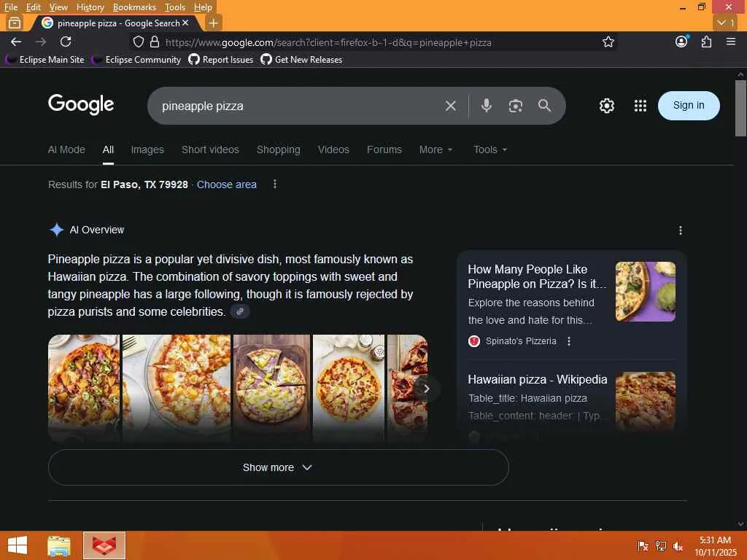Click the Sign in button

coord(689,105)
